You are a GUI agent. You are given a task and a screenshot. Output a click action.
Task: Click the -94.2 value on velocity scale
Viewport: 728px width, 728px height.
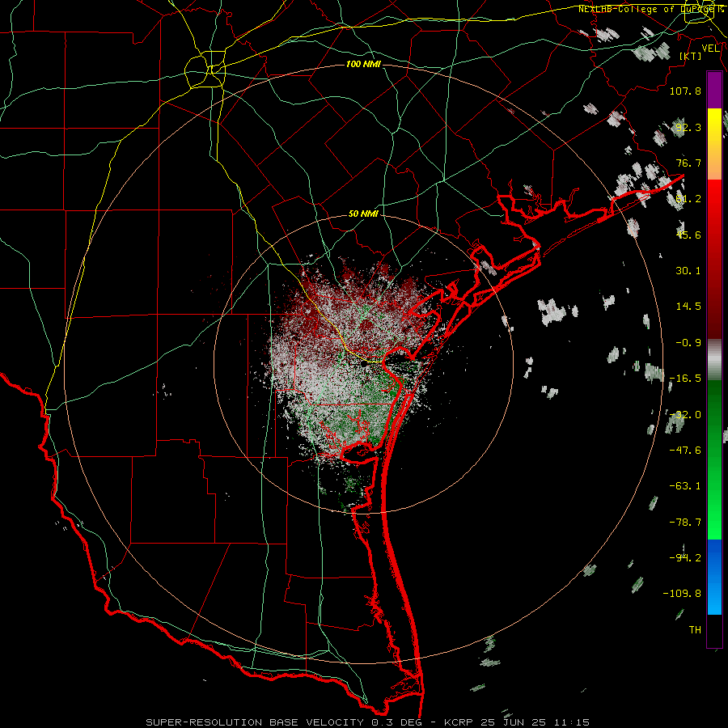tap(685, 558)
